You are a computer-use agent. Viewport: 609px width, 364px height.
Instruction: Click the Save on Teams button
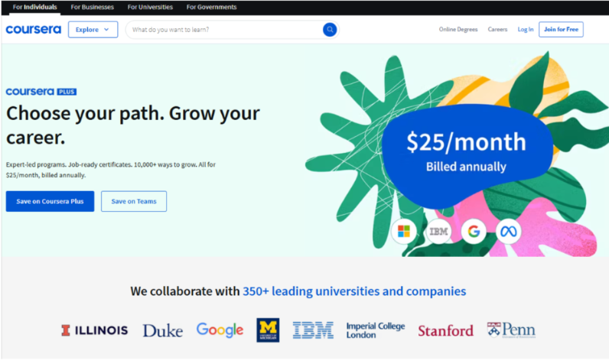pos(134,201)
